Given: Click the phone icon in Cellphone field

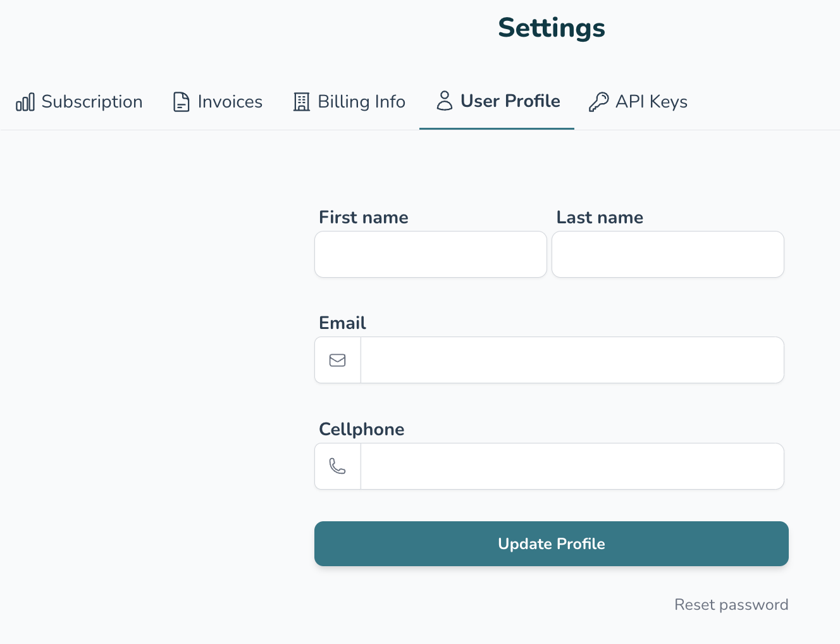Looking at the screenshot, I should point(338,466).
